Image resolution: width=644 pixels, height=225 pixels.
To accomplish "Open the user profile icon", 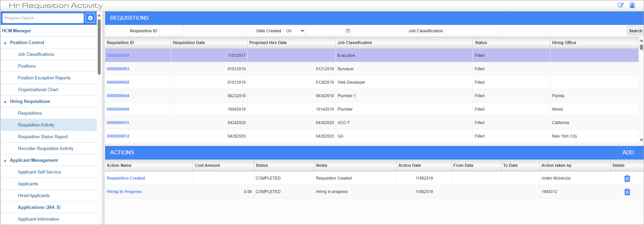I will (632, 5).
